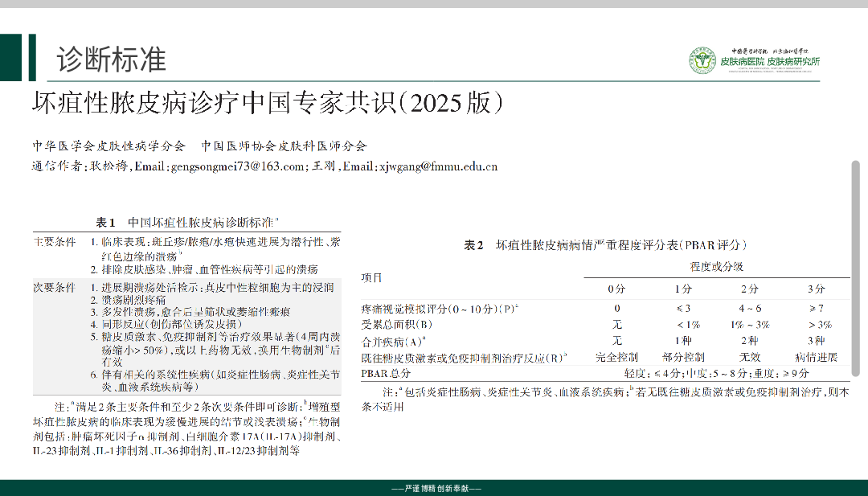
Task: Click the 皮肤病医院 皮肤病研究所 logo text
Action: tap(769, 62)
